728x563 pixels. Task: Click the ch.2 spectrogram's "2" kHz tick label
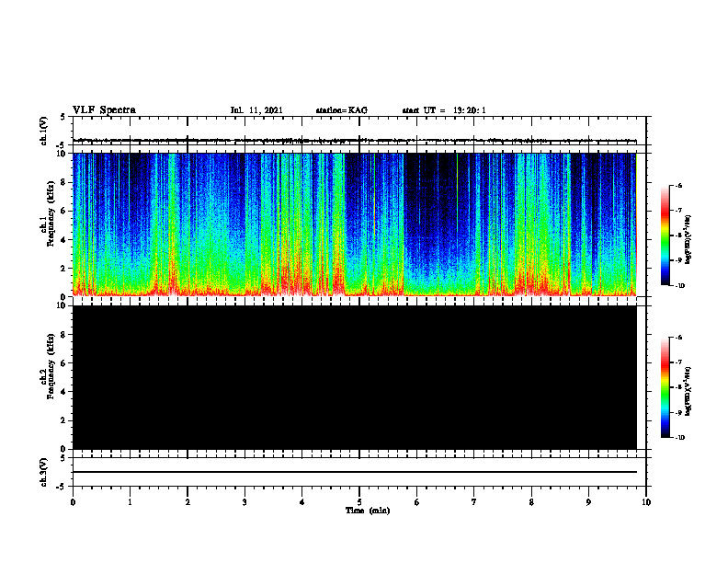click(x=63, y=420)
